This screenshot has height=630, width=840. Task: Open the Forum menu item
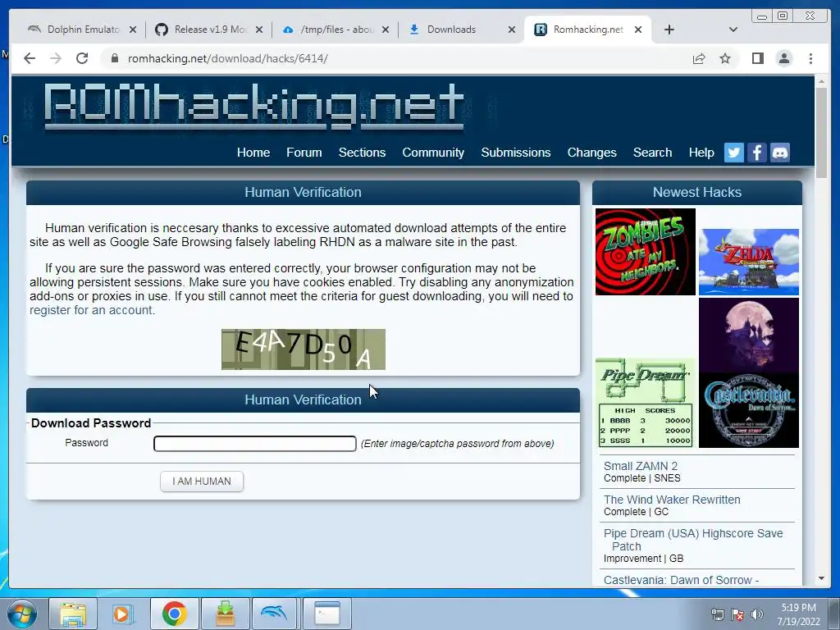[x=304, y=153]
